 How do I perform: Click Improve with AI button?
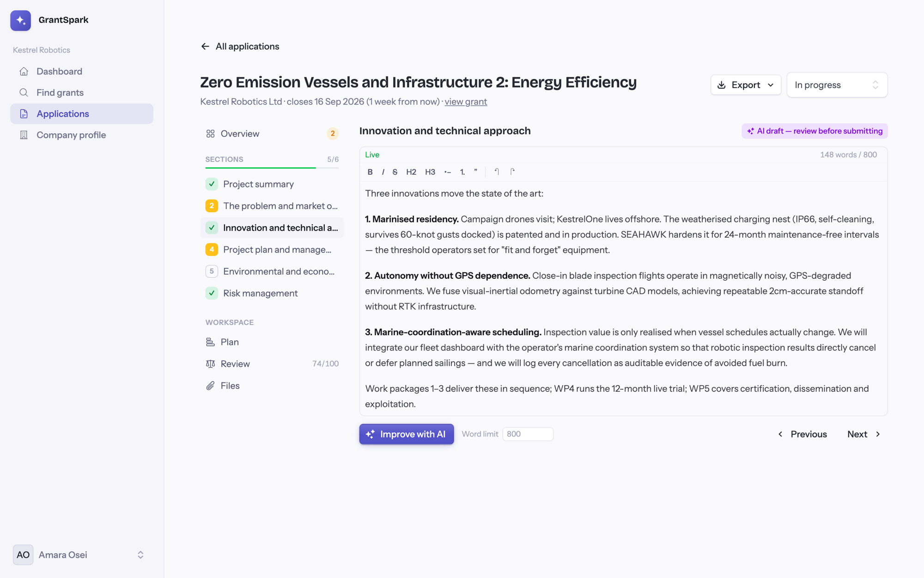click(x=407, y=434)
